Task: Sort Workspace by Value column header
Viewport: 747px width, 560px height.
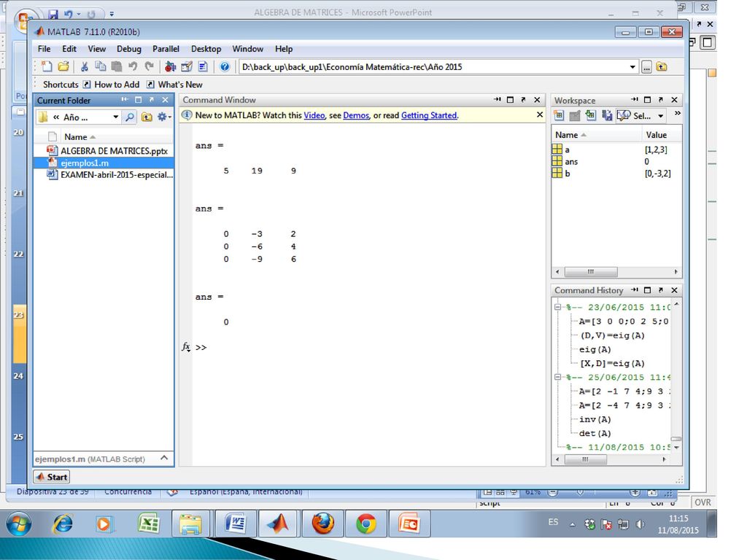Action: pyautogui.click(x=661, y=135)
